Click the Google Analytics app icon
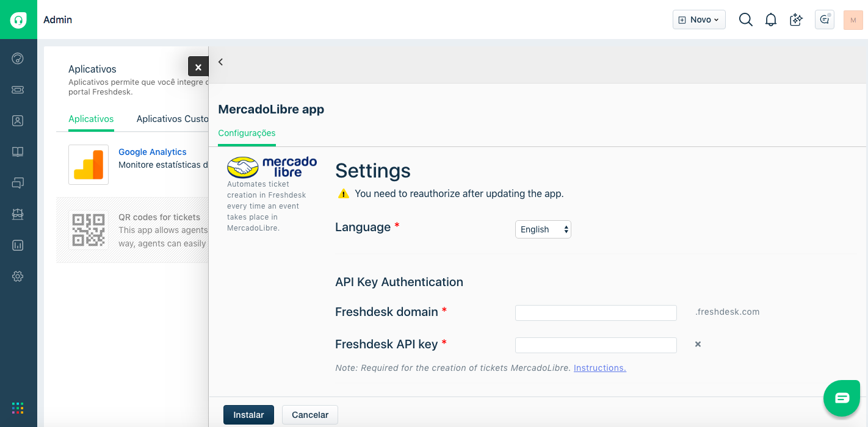Screen dimensions: 868x427 coord(89,165)
